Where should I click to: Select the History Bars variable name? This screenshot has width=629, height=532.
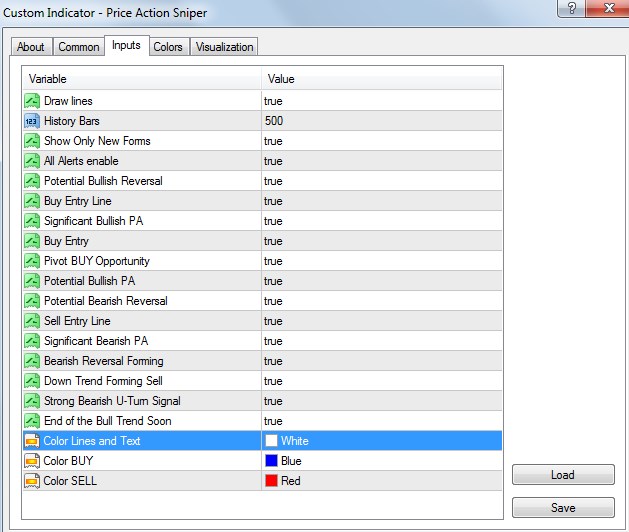point(72,121)
